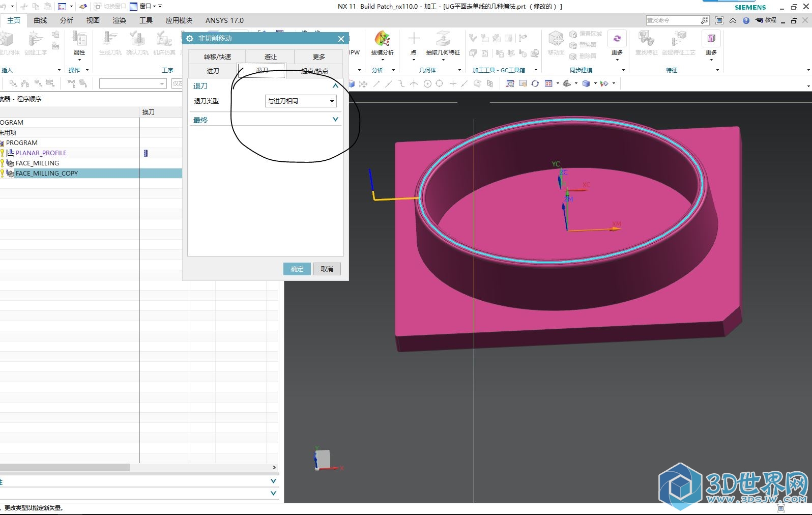The image size is (812, 515).
Task: Select the PLANAR_PROFILE operation
Action: coord(41,153)
